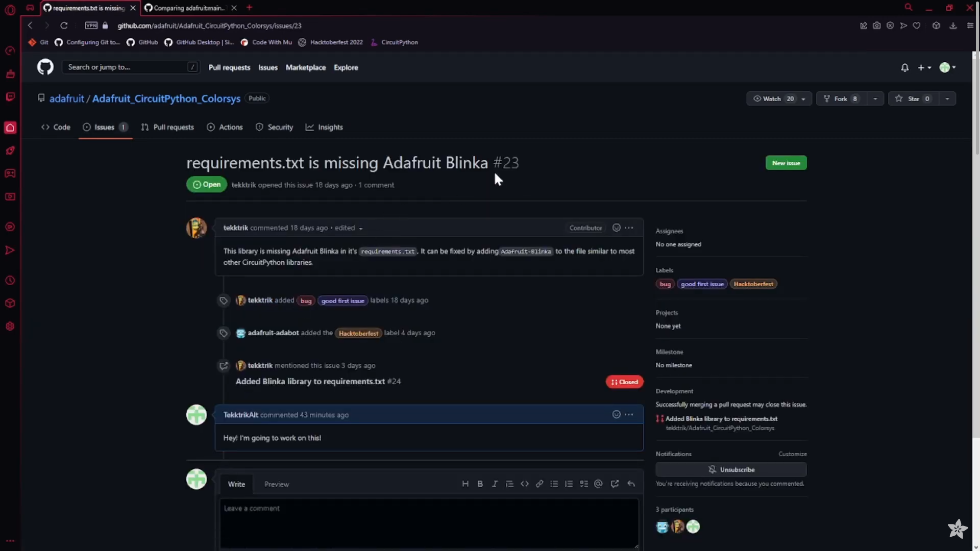Open the browser downloads icon

coord(952,26)
